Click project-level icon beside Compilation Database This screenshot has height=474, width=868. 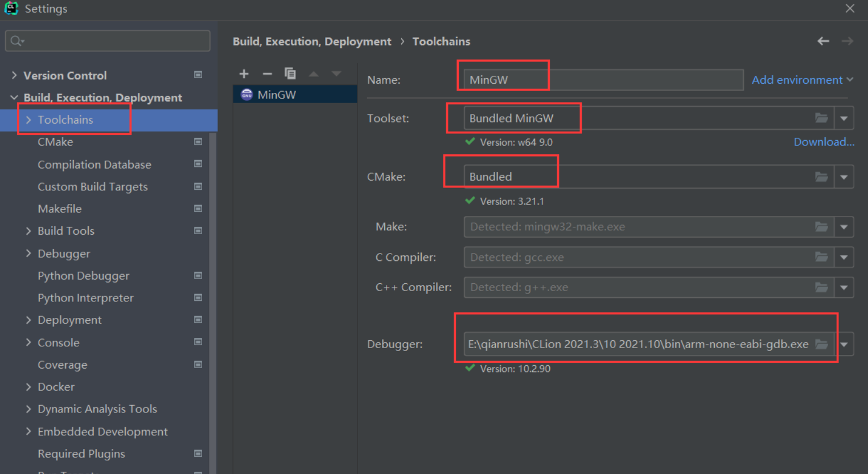coord(198,164)
